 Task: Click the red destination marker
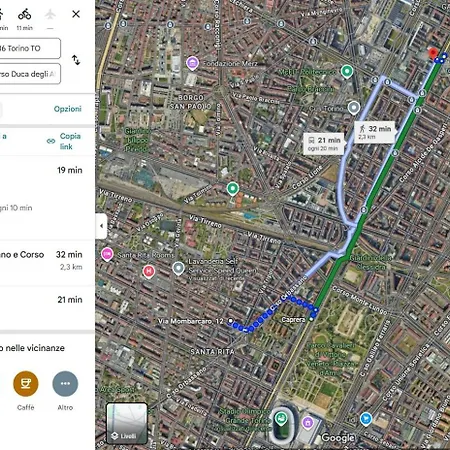[433, 53]
